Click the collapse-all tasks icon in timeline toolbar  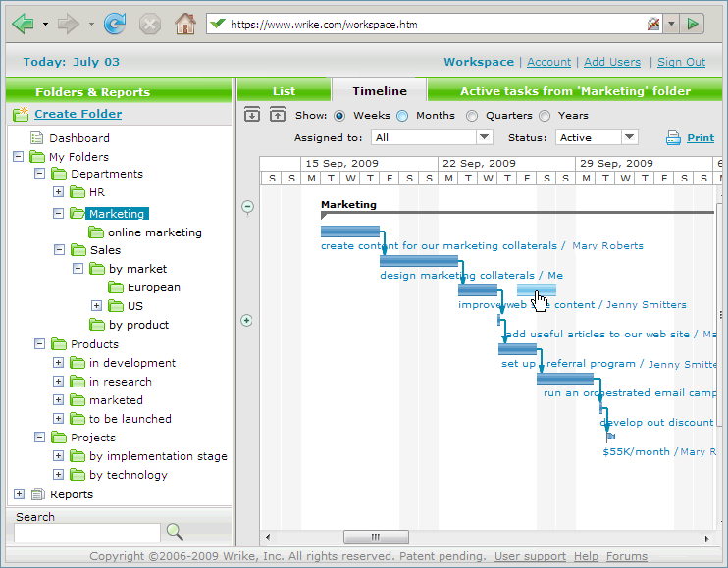[x=278, y=114]
